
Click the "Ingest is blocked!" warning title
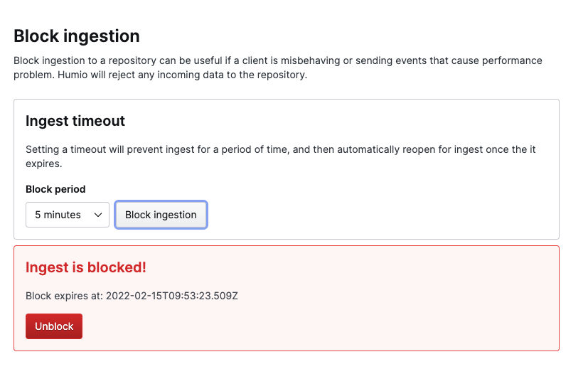86,267
